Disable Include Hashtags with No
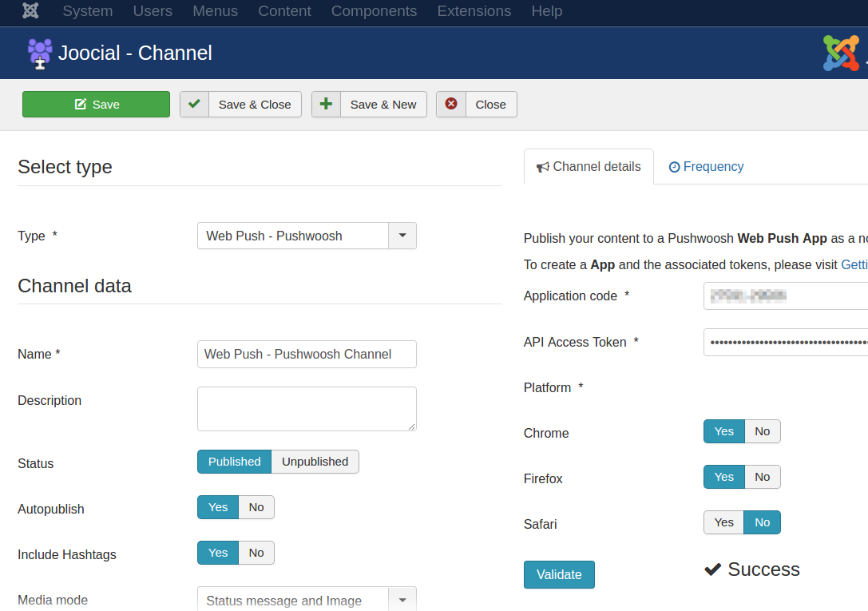 click(x=256, y=553)
